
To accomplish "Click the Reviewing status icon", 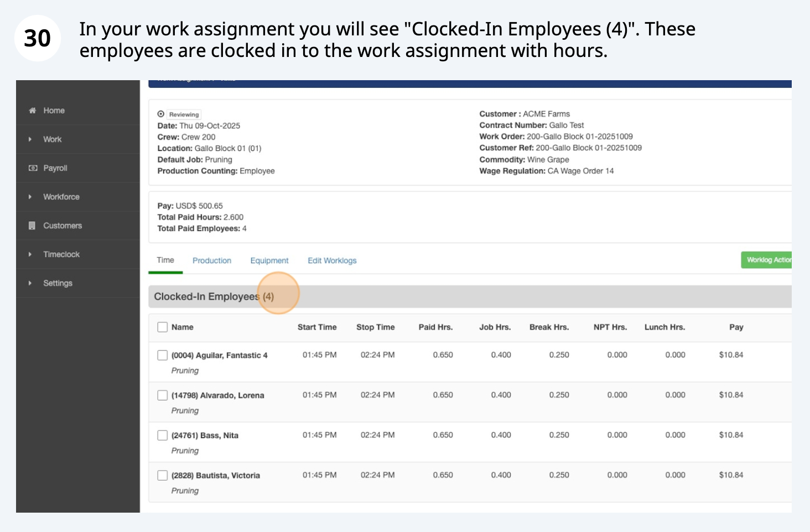I will tap(161, 114).
